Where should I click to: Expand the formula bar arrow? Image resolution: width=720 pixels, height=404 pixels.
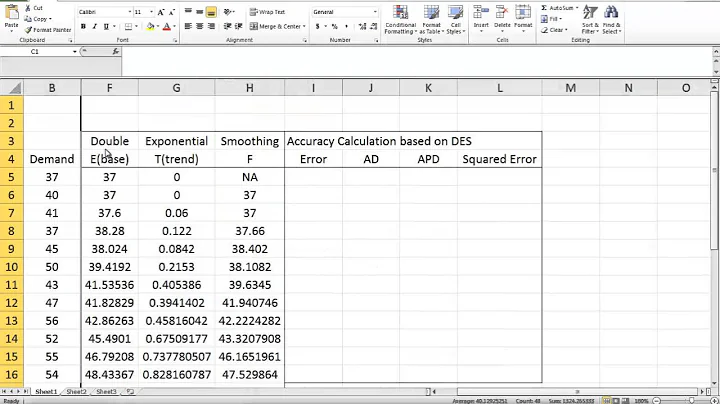pos(715,52)
